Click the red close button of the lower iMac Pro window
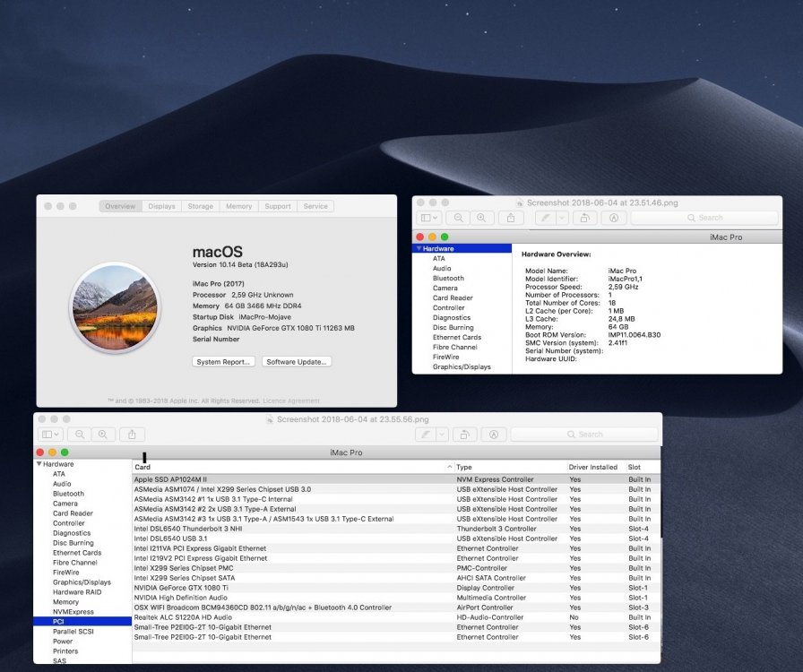 40,452
